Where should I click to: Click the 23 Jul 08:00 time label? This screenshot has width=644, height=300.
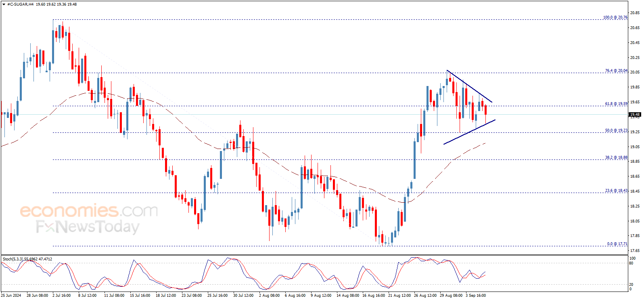coord(192,296)
